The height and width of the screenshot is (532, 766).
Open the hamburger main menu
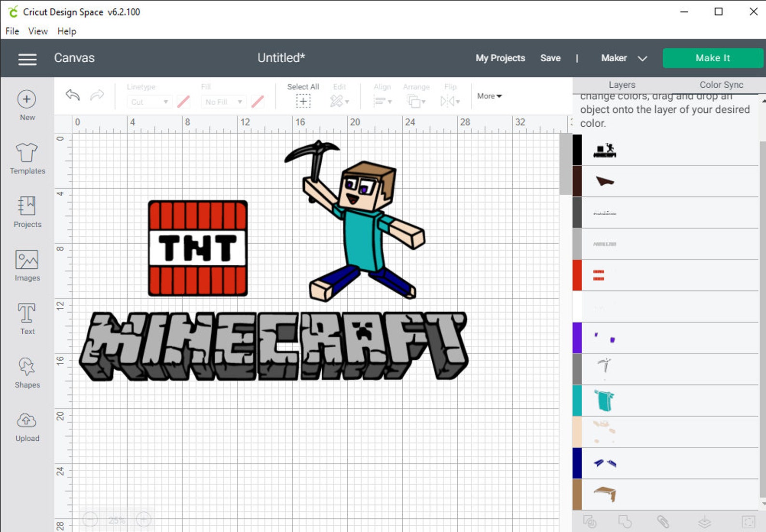click(x=27, y=59)
